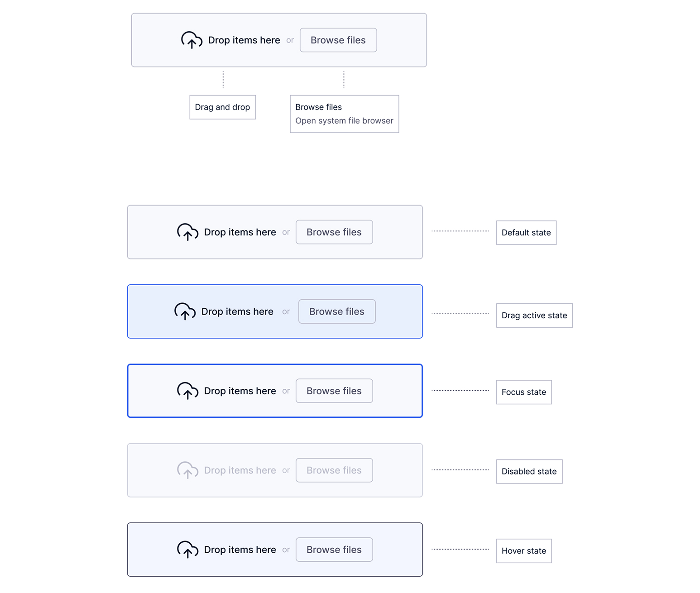Click the Open system file browser annotation
The image size is (700, 593).
[x=344, y=120]
